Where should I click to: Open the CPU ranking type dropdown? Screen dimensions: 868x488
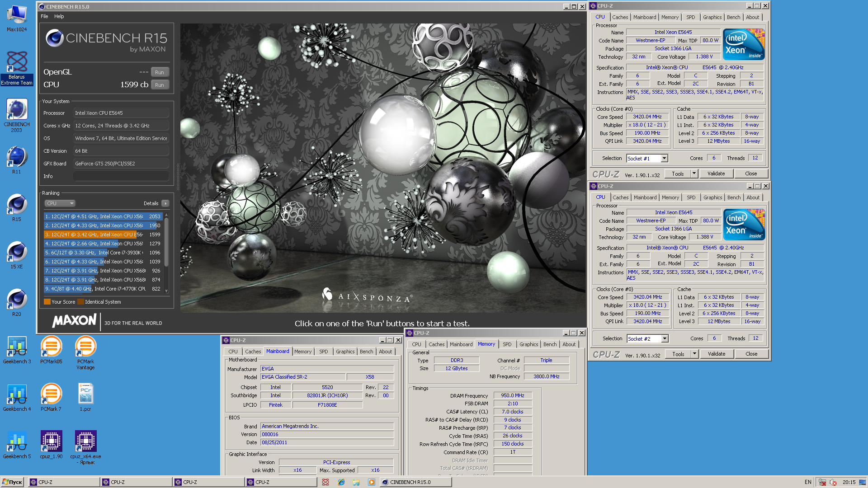point(60,203)
